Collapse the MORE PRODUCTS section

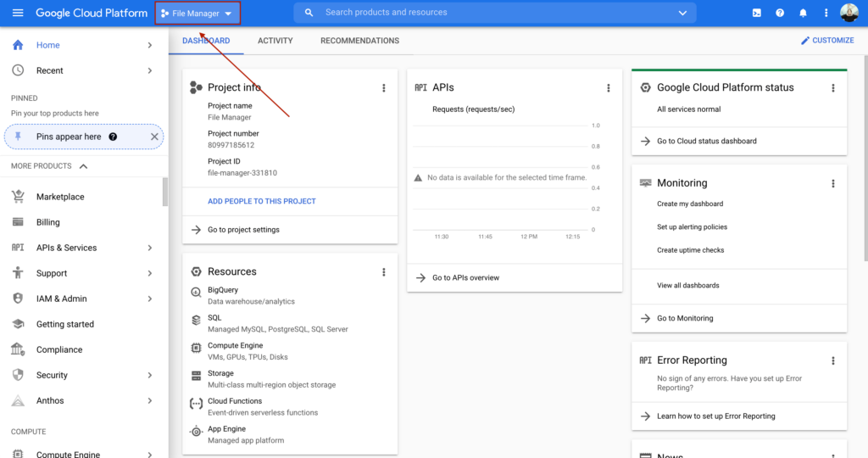[x=83, y=166]
